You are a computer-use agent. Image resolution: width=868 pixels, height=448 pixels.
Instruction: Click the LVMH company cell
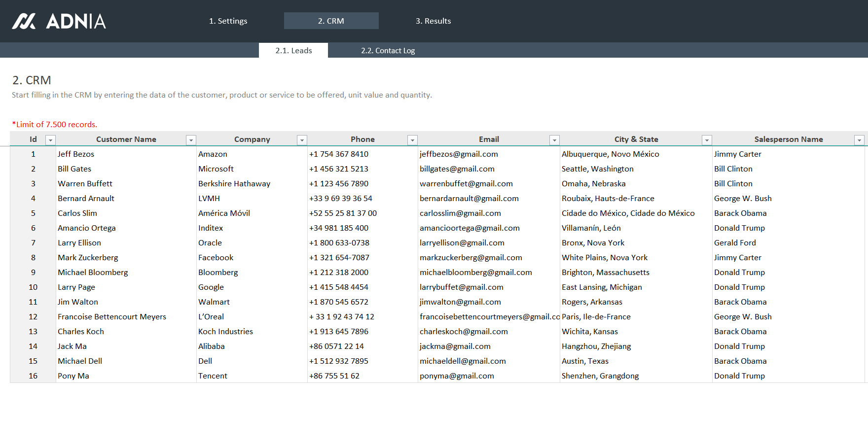point(252,198)
